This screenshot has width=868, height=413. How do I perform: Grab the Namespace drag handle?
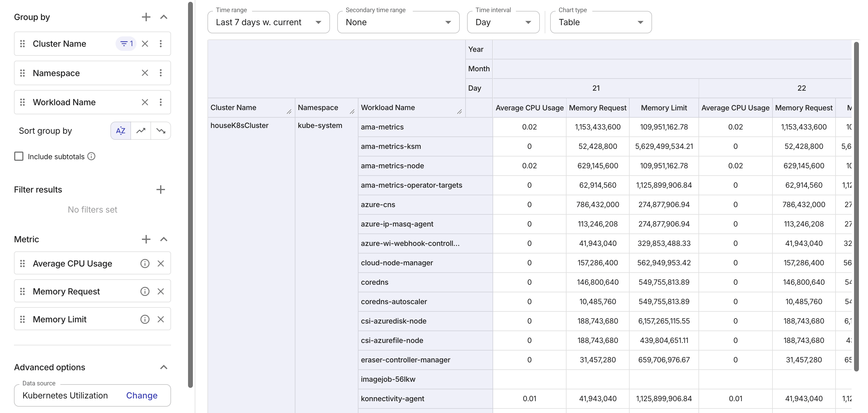(x=22, y=73)
